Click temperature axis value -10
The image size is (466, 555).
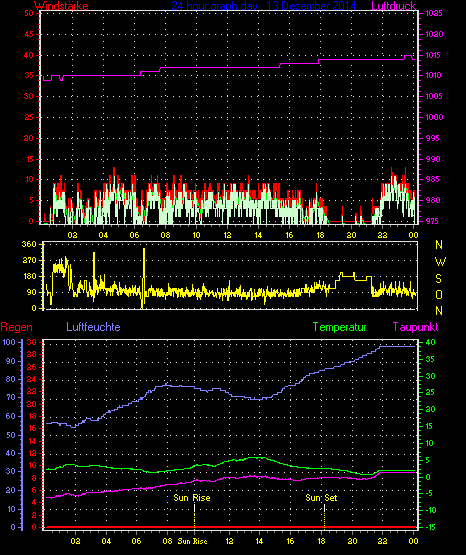click(430, 510)
